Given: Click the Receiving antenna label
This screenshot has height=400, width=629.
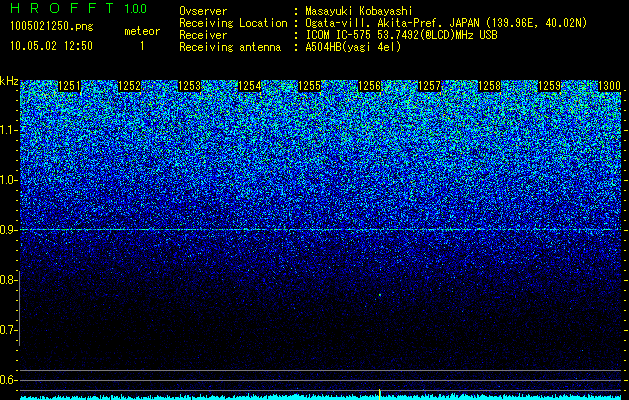Looking at the screenshot, I should tap(230, 47).
